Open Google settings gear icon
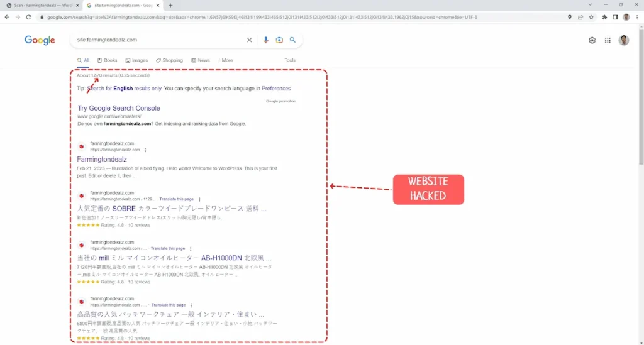The image size is (644, 345). click(x=592, y=40)
